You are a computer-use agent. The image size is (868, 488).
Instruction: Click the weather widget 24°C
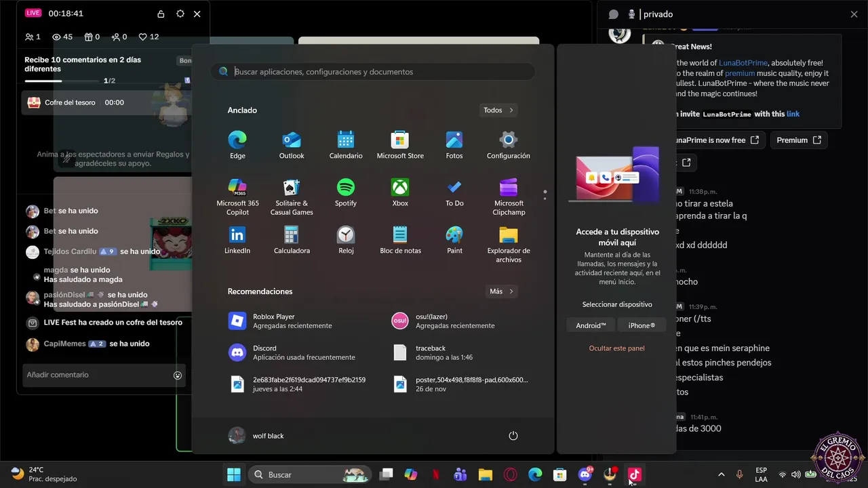pyautogui.click(x=44, y=474)
